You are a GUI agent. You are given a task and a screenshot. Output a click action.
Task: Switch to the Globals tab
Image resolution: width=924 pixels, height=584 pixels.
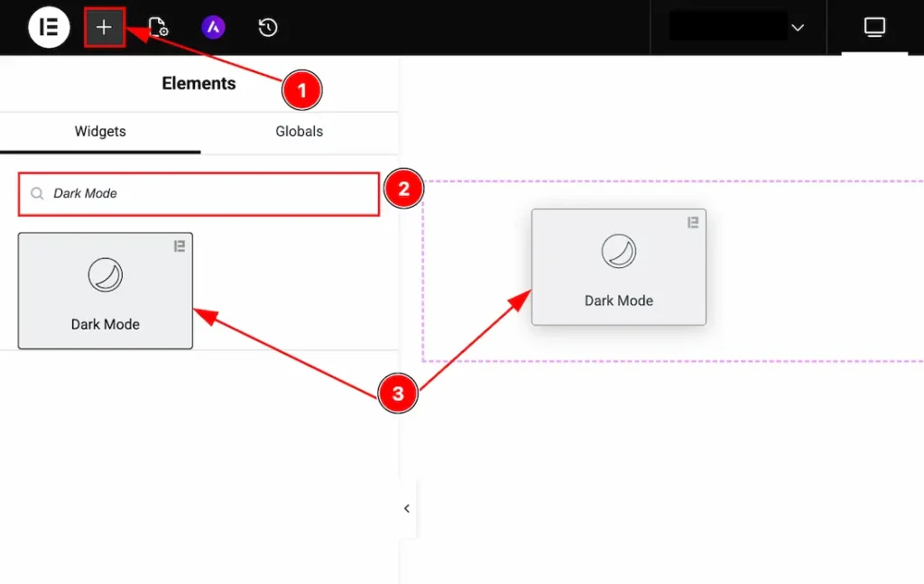point(299,132)
